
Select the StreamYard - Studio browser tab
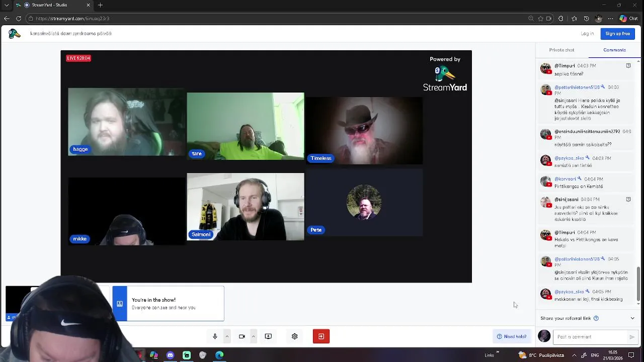[x=54, y=5]
